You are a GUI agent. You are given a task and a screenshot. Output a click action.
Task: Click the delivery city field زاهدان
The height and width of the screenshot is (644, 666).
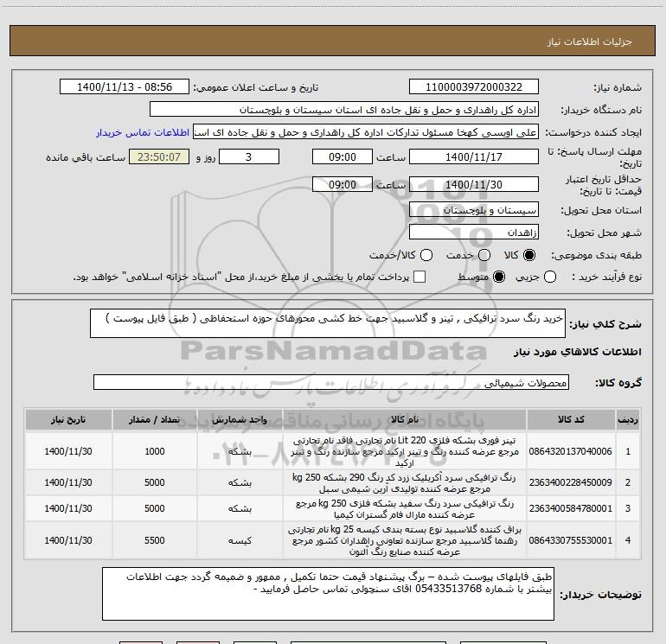point(474,233)
